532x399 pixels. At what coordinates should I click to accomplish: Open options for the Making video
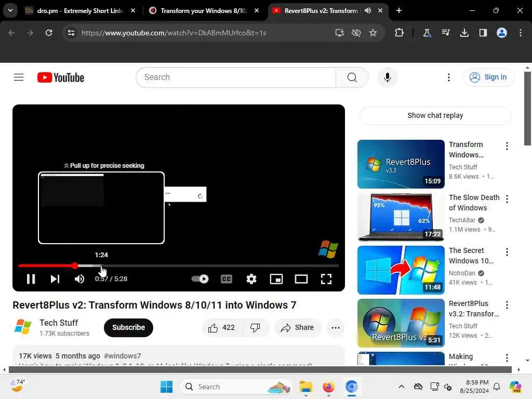507,357
